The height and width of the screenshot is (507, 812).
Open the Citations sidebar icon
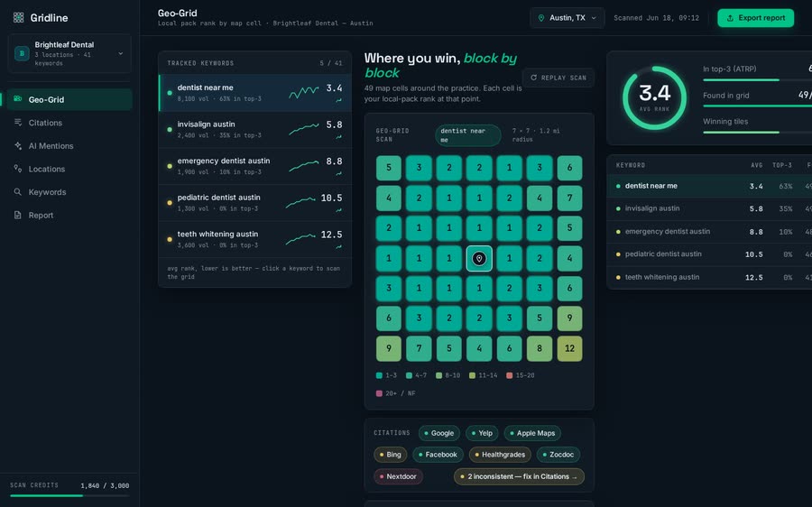coord(18,123)
